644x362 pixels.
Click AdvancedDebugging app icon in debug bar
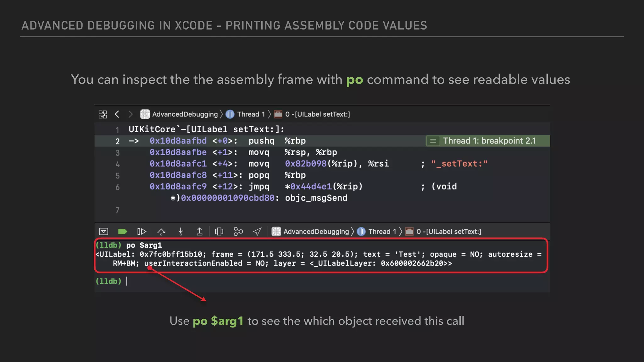(x=276, y=232)
